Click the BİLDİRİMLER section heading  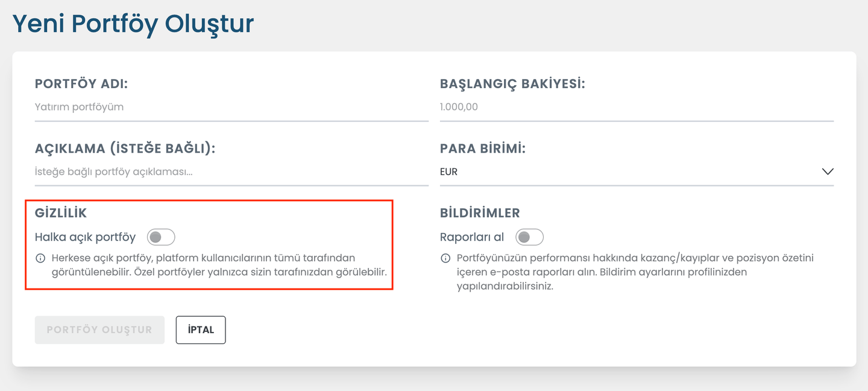[480, 212]
